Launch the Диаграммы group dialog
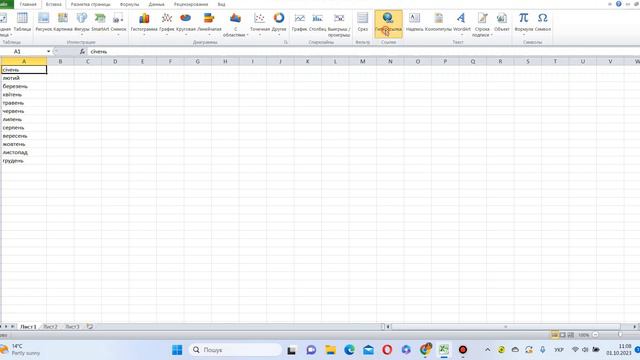The width and height of the screenshot is (640, 360). [286, 42]
